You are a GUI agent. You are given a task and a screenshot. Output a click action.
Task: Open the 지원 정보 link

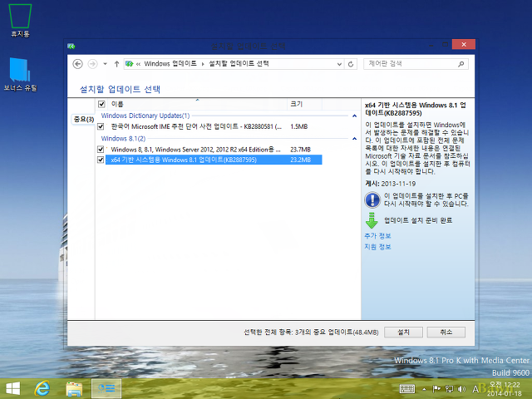[377, 247]
